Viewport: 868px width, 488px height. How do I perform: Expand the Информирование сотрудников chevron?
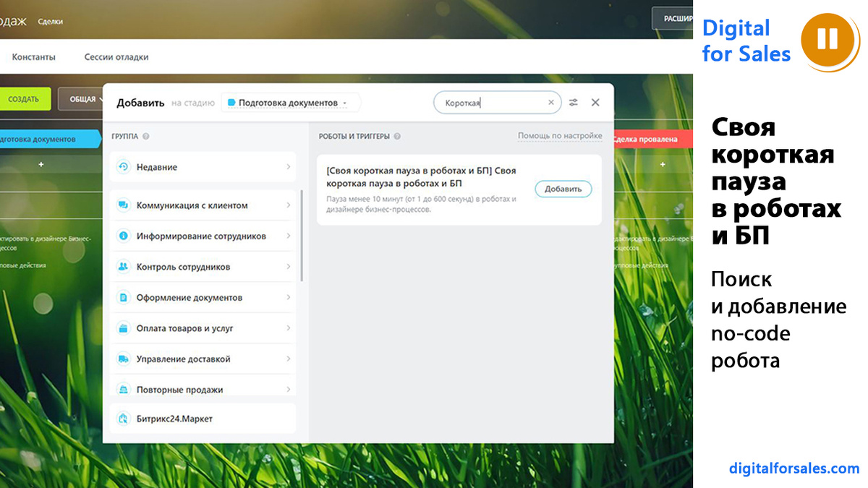pyautogui.click(x=288, y=236)
